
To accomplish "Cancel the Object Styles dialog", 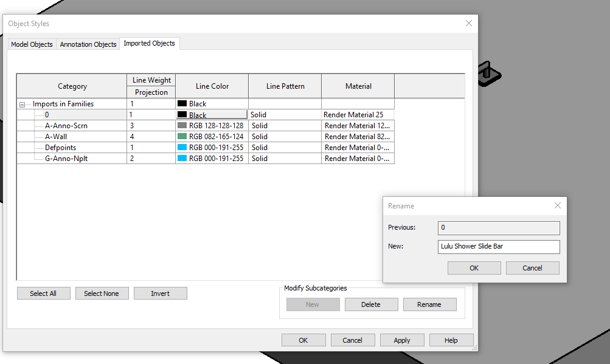I will tap(353, 340).
